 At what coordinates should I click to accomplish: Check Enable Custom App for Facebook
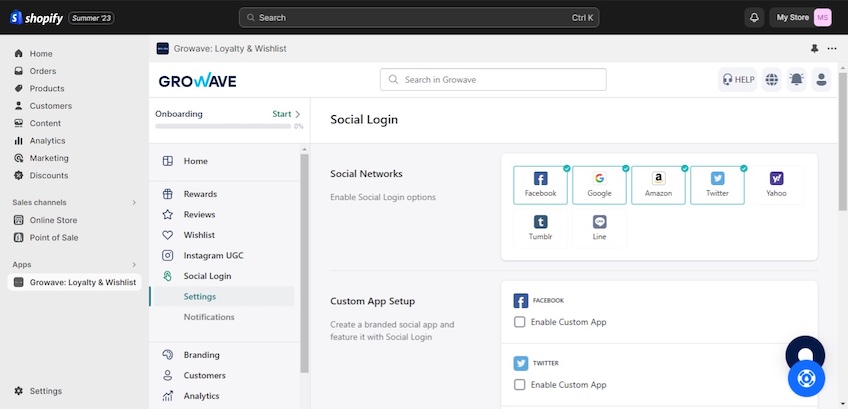click(520, 322)
